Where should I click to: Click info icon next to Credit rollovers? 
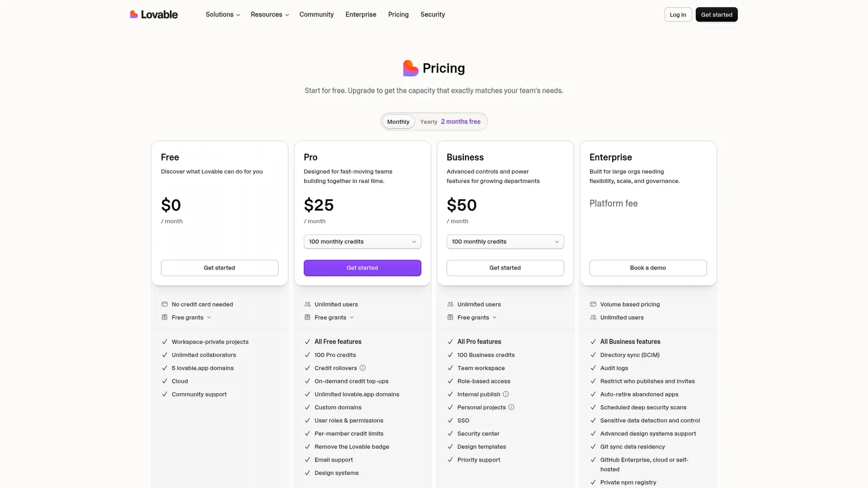coord(363,368)
